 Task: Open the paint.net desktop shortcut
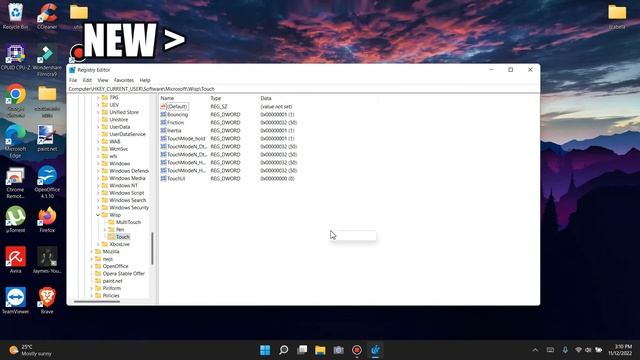[47, 138]
